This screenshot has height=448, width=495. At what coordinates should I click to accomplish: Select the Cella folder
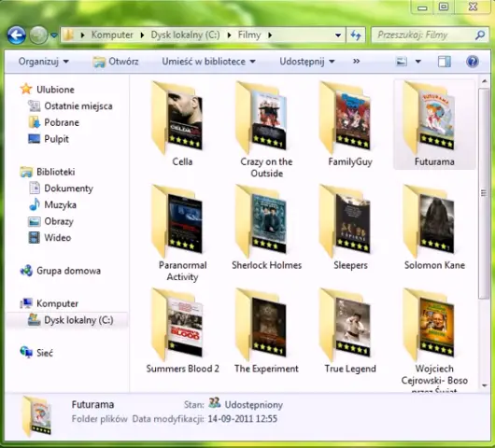tap(182, 124)
